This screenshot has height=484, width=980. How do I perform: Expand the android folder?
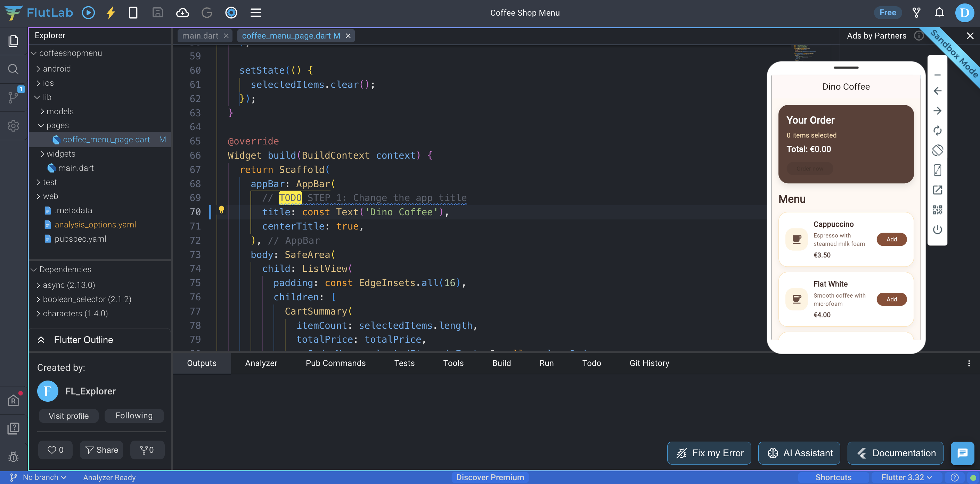pyautogui.click(x=56, y=69)
